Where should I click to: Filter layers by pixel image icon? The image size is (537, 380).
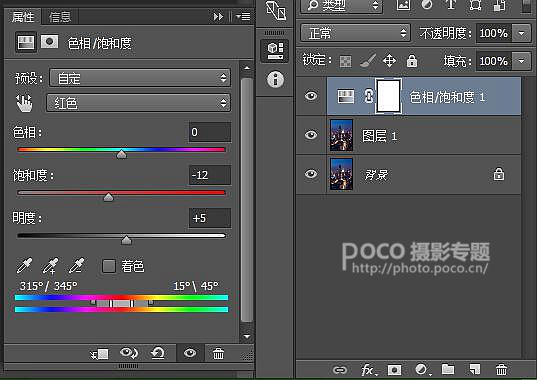(403, 5)
